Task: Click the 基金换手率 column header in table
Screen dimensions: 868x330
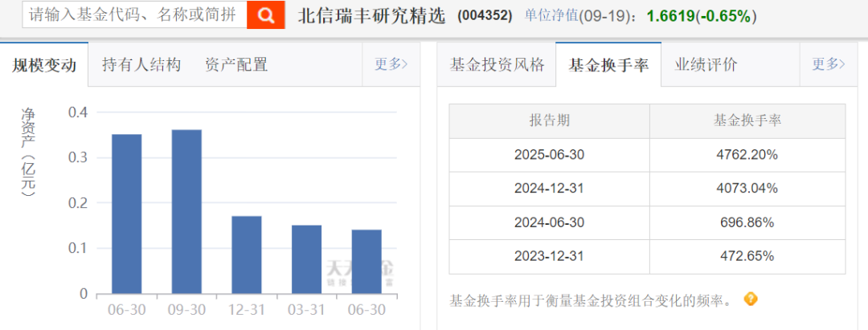Action: (747, 120)
